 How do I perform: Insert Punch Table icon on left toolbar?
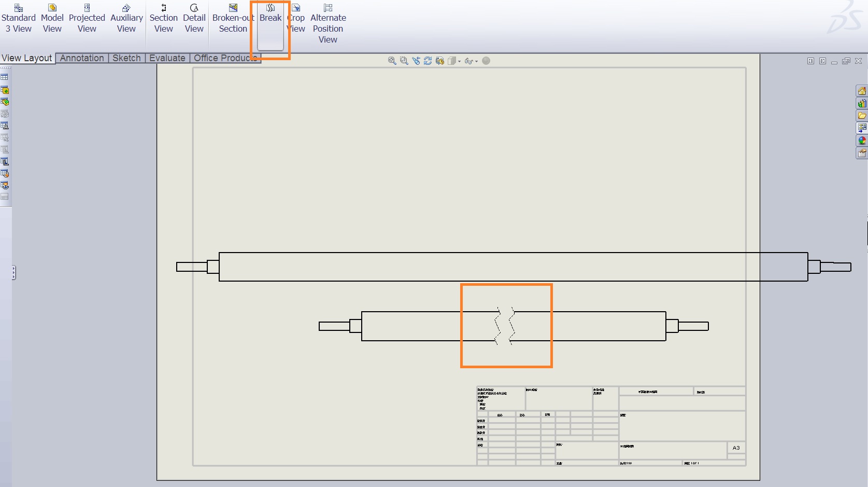[5, 173]
